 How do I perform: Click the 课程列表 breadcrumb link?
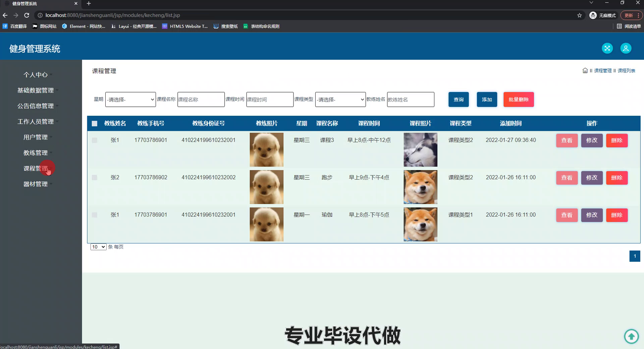coord(626,70)
